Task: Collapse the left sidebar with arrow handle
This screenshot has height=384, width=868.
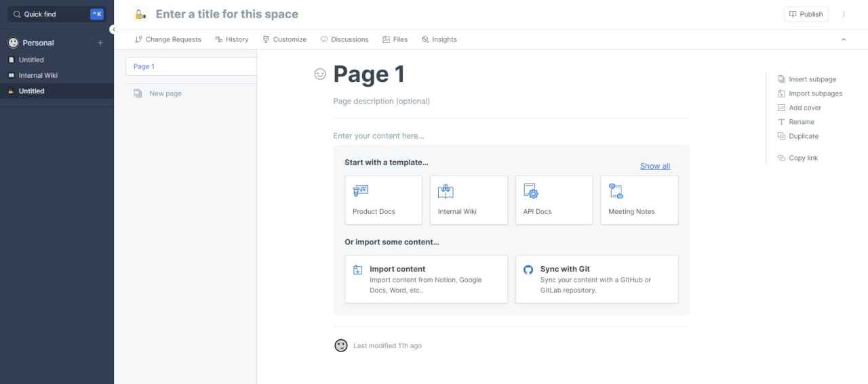Action: [113, 29]
